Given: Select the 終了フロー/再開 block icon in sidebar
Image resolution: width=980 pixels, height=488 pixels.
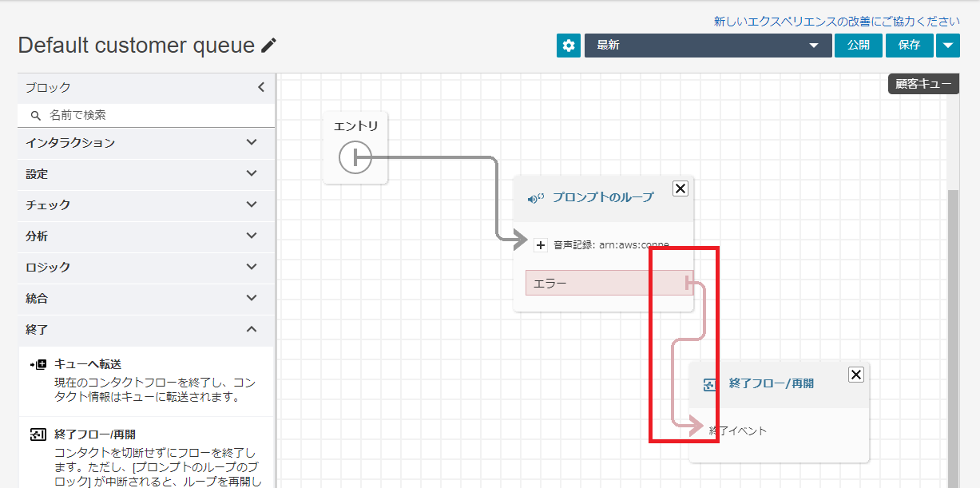Looking at the screenshot, I should [x=38, y=434].
